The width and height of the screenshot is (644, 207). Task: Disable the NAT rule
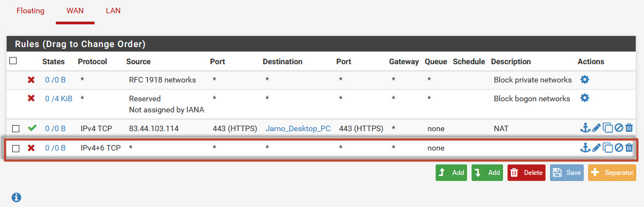(619, 128)
